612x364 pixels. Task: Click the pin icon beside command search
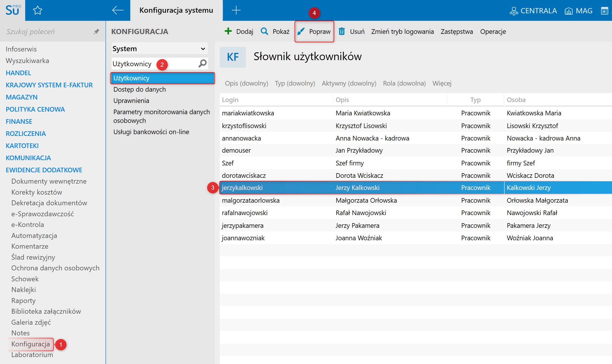coord(96,32)
